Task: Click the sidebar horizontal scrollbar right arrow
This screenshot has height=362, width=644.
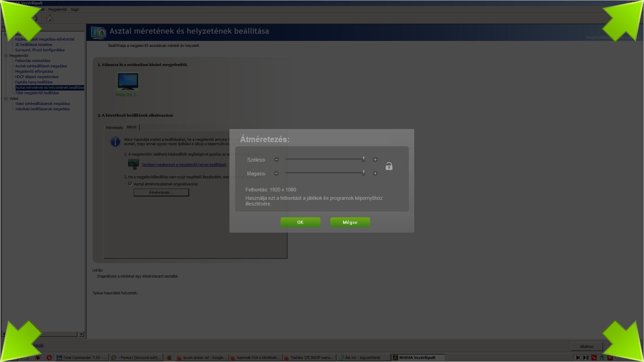Action: click(x=81, y=334)
